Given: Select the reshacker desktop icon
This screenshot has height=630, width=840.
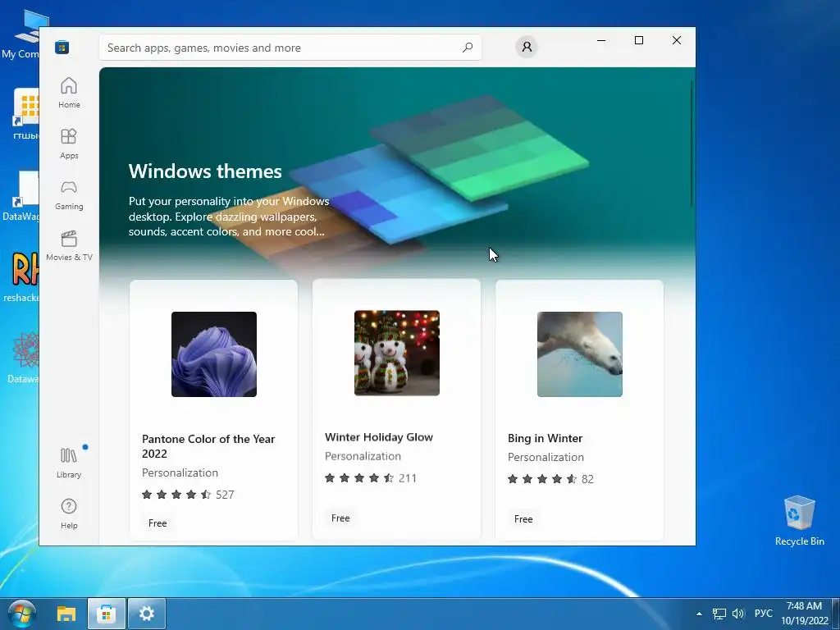Looking at the screenshot, I should point(21,276).
